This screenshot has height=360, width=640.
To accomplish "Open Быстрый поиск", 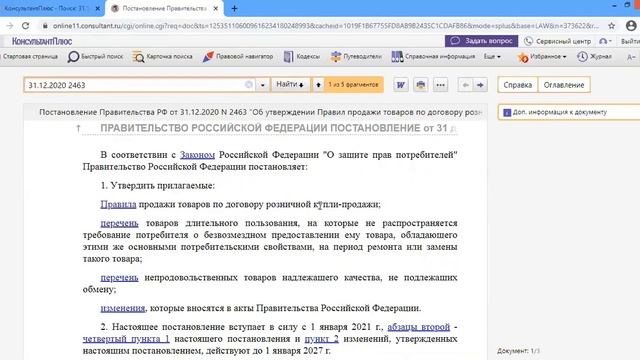I will point(96,56).
